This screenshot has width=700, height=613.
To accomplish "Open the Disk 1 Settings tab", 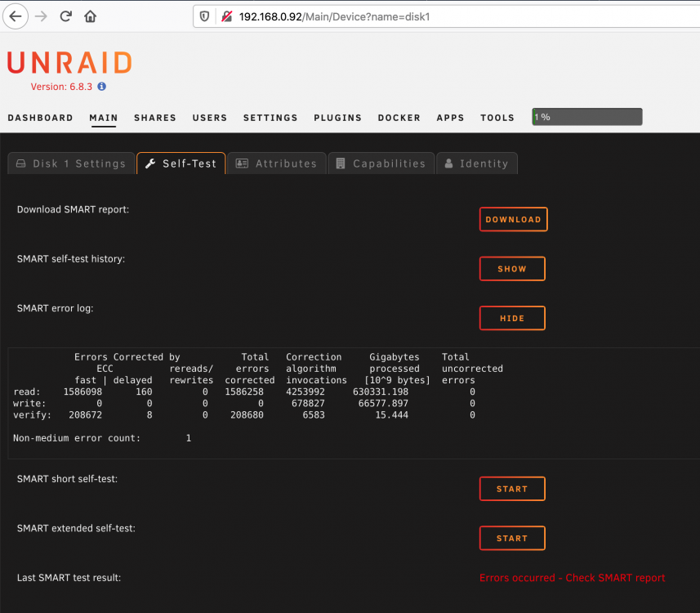I will point(71,163).
